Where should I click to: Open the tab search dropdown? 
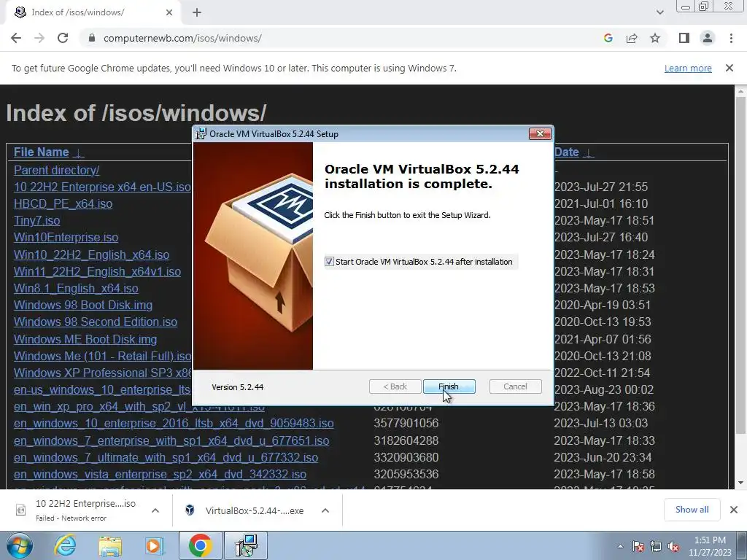[659, 12]
